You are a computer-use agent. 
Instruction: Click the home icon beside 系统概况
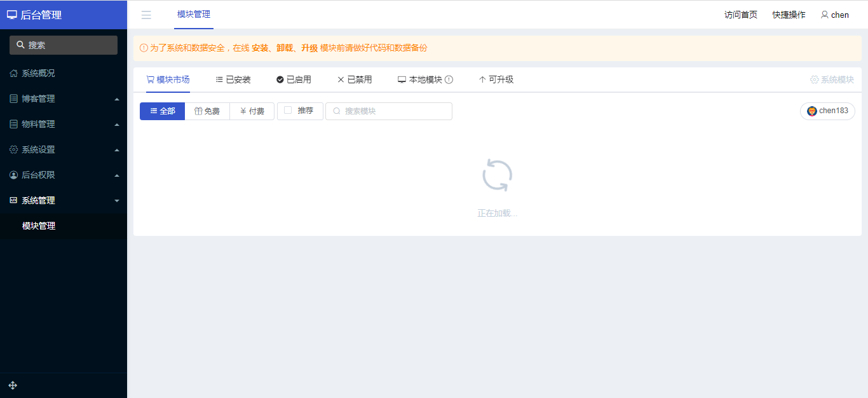pos(13,73)
